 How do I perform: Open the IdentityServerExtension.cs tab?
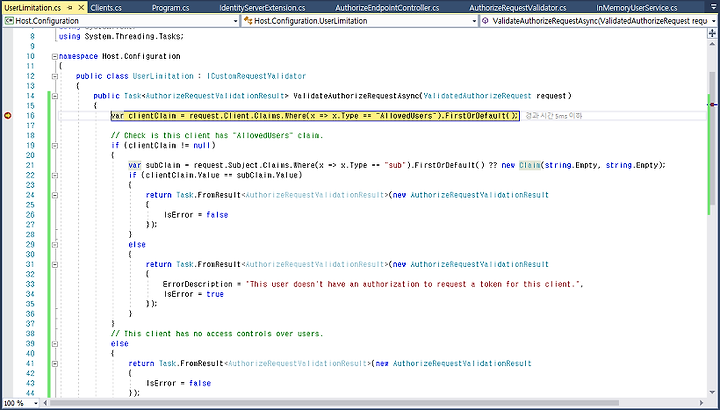262,8
